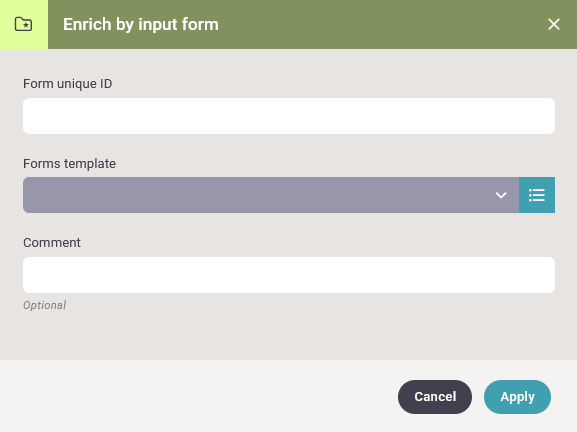Click the Form unique ID label
The width and height of the screenshot is (577, 432).
click(68, 84)
